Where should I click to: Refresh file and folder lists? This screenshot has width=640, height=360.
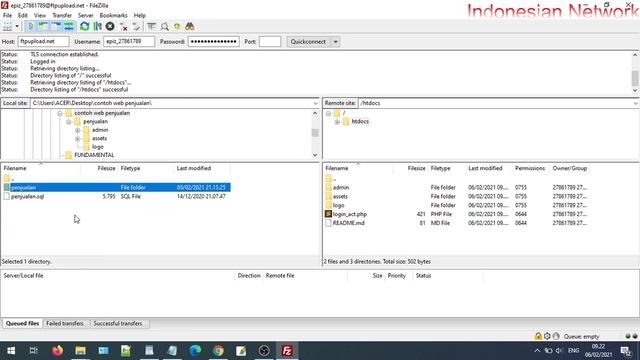[84, 27]
